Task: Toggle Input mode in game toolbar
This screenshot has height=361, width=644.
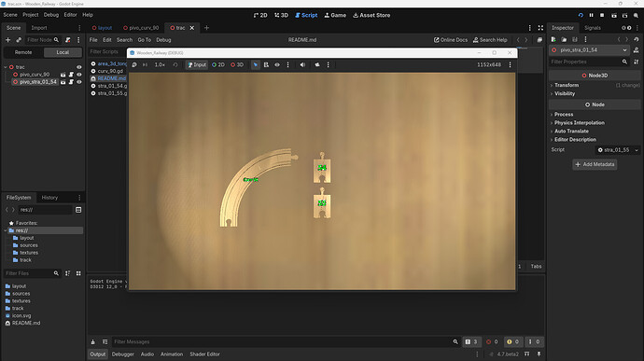Action: [197, 65]
